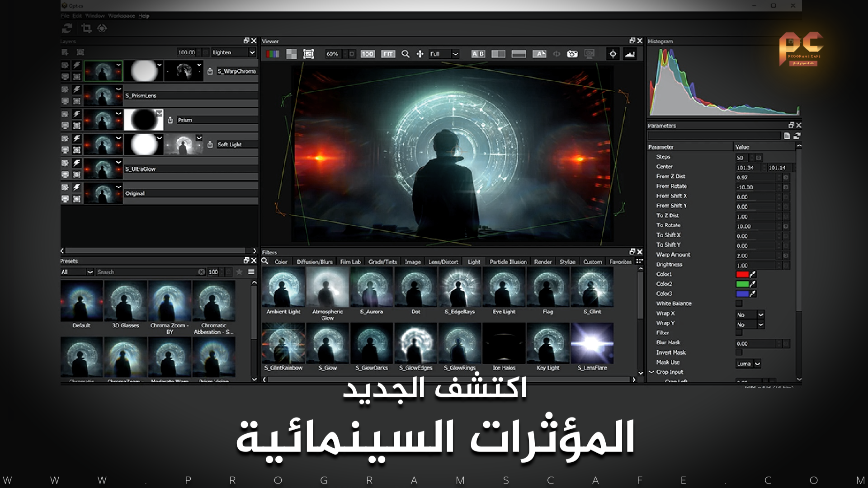This screenshot has height=488, width=868.
Task: Click the FIT zoom button
Action: click(388, 54)
